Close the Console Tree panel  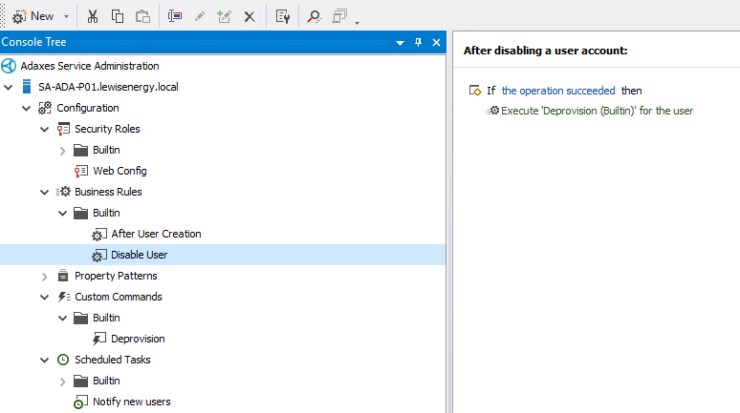click(437, 42)
